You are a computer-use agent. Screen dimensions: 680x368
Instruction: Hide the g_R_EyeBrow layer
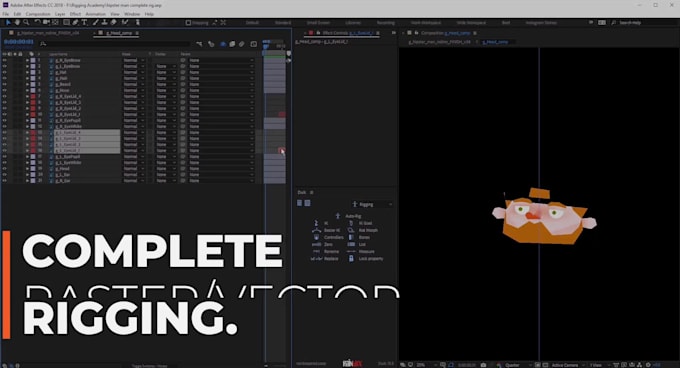(x=5, y=60)
